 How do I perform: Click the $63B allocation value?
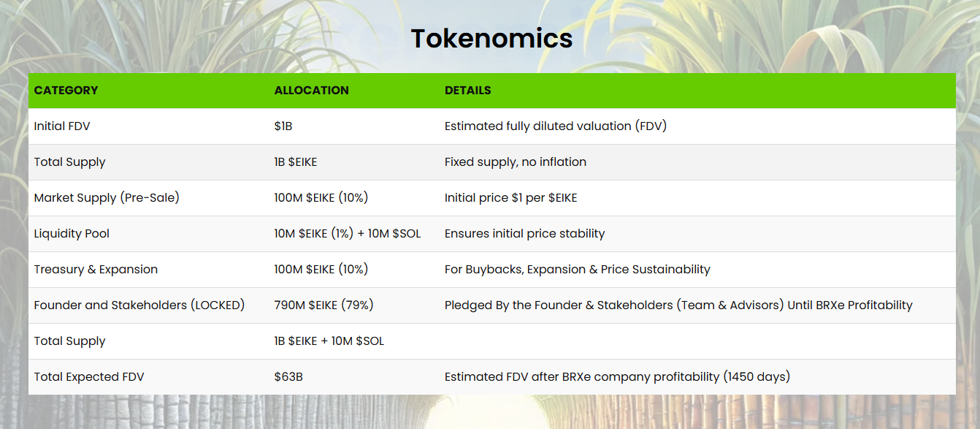click(x=288, y=377)
